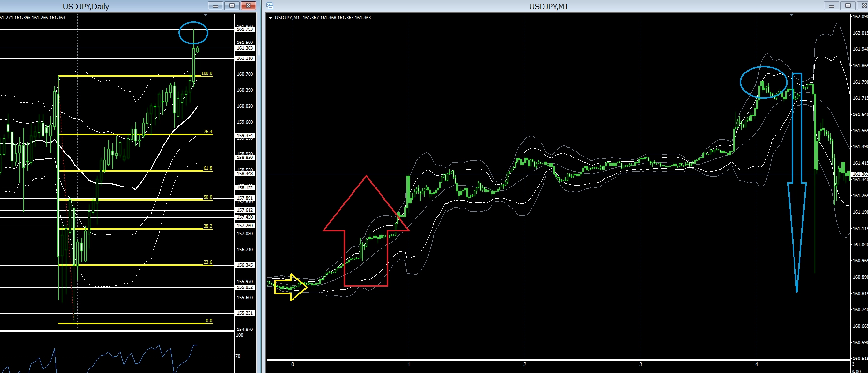
Task: Click the 161.793 price label in the Daily chart
Action: 245,29
